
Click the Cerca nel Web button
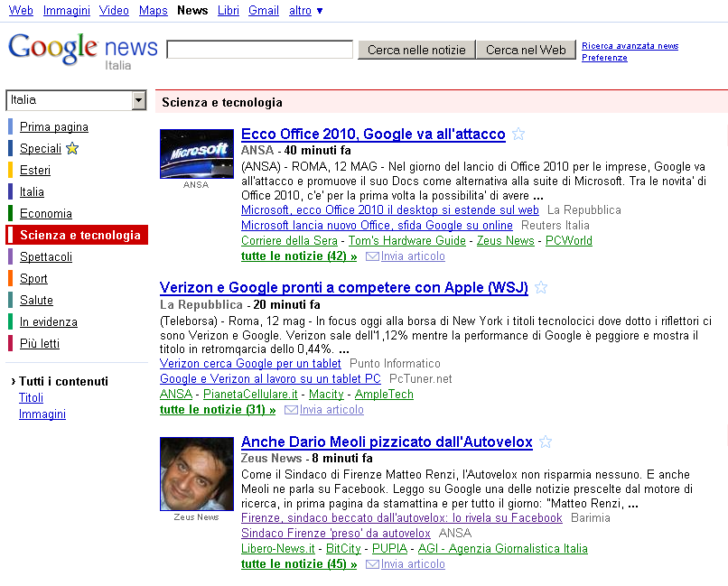pos(526,50)
